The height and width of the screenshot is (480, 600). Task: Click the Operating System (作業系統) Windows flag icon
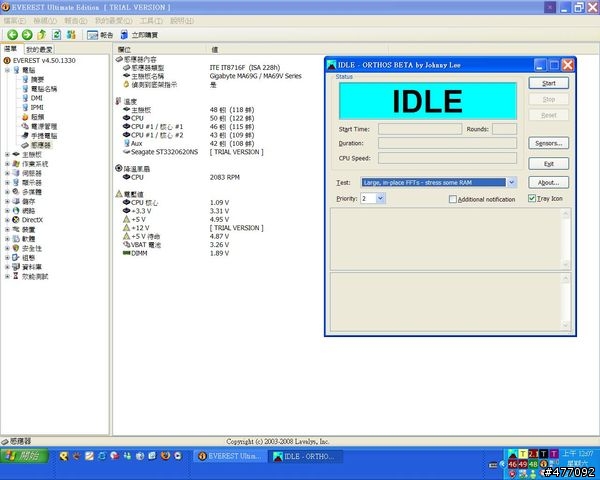pyautogui.click(x=16, y=163)
